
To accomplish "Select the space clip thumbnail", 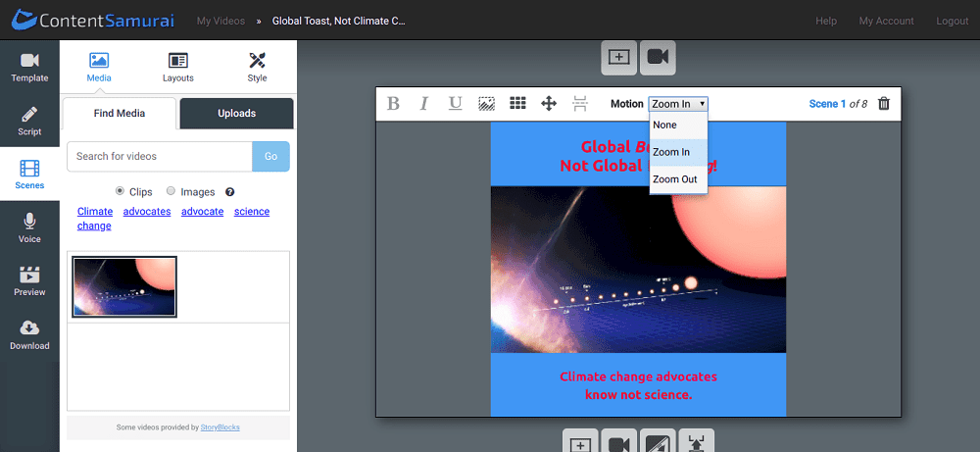I will (124, 286).
